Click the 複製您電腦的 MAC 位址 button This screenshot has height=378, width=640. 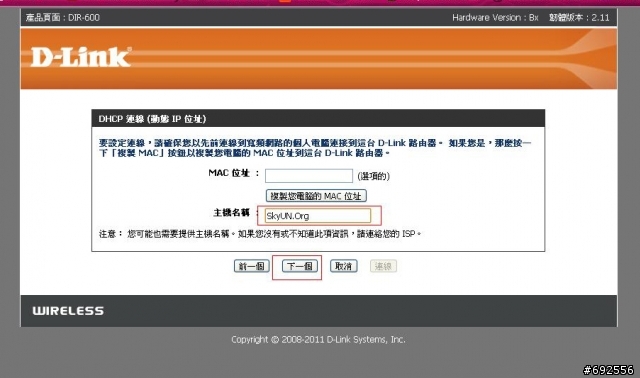point(316,196)
